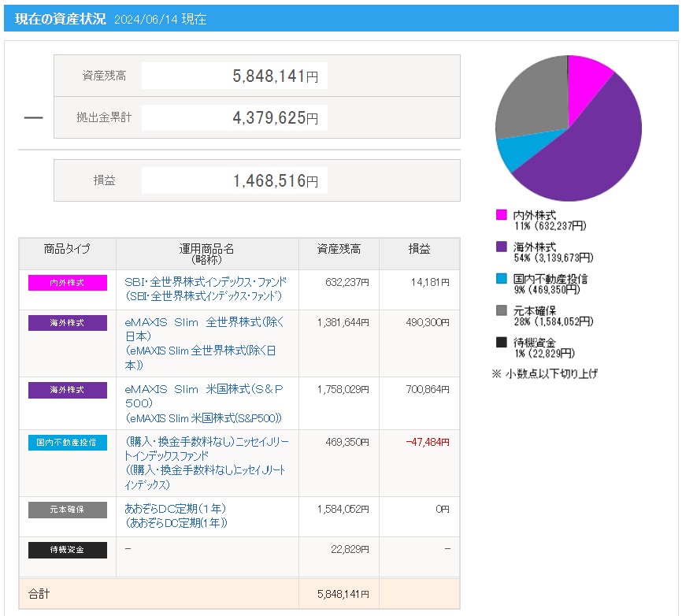Click blue legend swatch for 国内不動産投信
682x616 pixels.
point(501,279)
